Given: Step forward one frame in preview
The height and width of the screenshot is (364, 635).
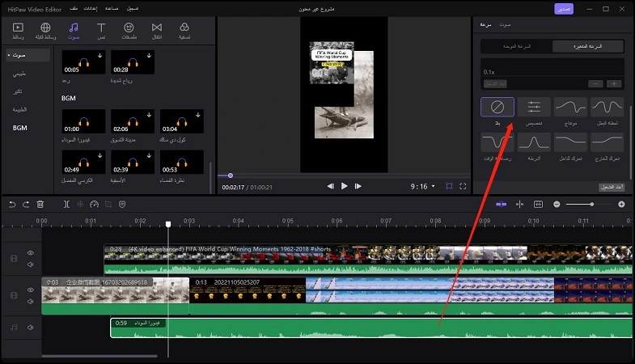Looking at the screenshot, I should tap(358, 186).
